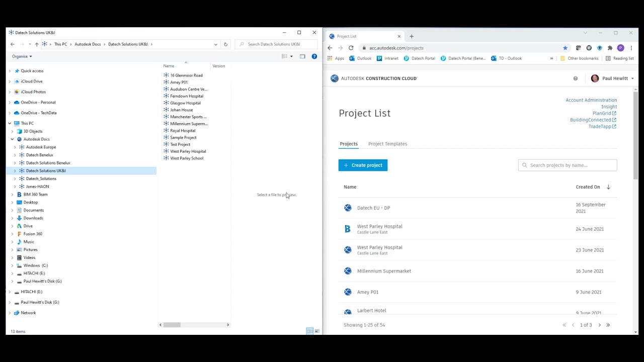The image size is (644, 362).
Task: Open the Account Administration link
Action: point(591,100)
